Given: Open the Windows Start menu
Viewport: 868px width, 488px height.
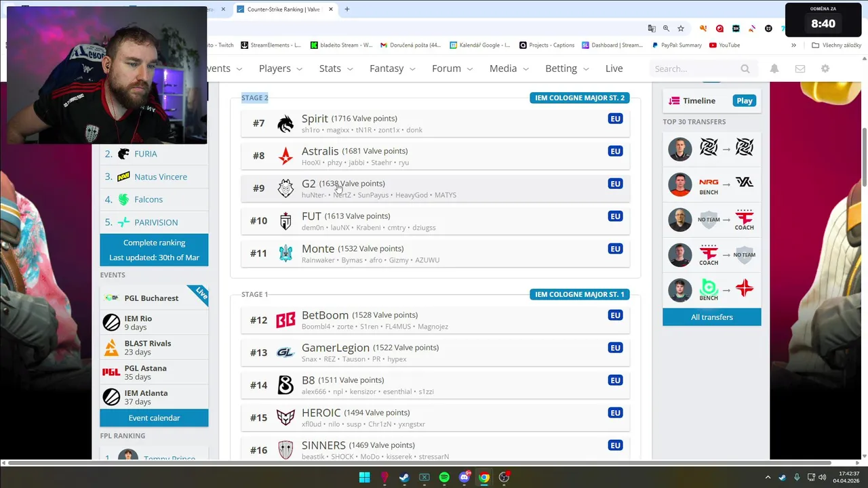Looking at the screenshot, I should (x=364, y=477).
